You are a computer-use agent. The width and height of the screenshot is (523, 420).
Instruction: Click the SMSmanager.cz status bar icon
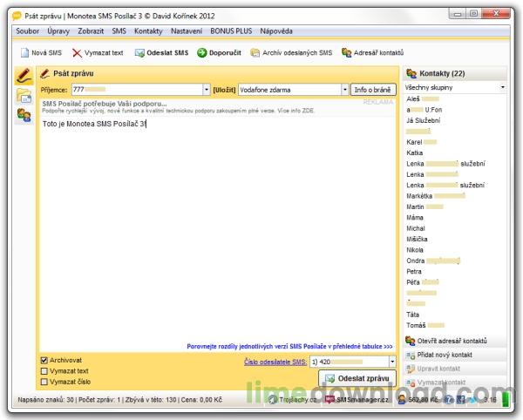point(329,399)
